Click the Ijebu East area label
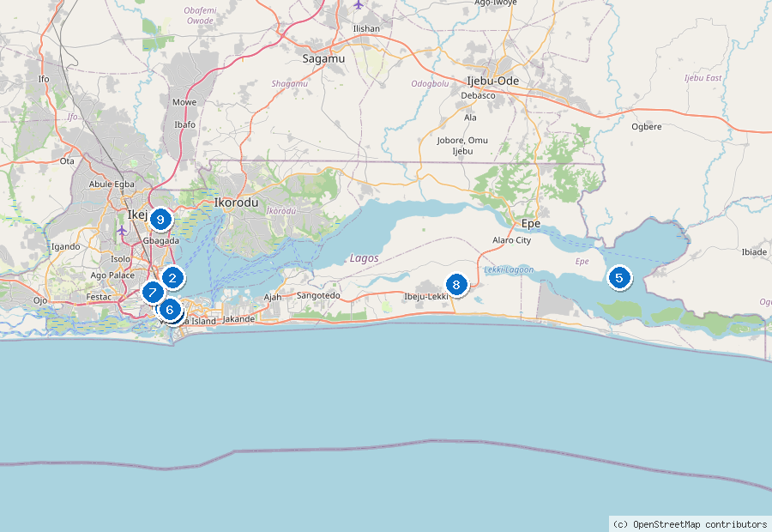The image size is (772, 532). pos(703,78)
